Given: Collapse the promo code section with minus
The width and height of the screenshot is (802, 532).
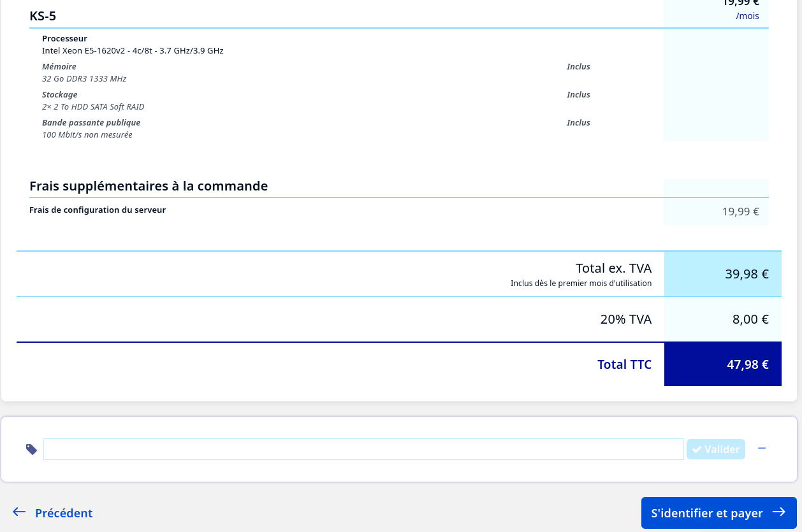Looking at the screenshot, I should [x=761, y=449].
